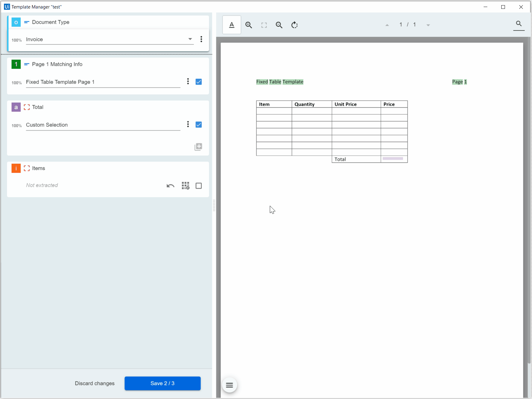Uncheck the Fixed Table Template Page 1 checkbox
This screenshot has height=399, width=532.
coord(199,82)
